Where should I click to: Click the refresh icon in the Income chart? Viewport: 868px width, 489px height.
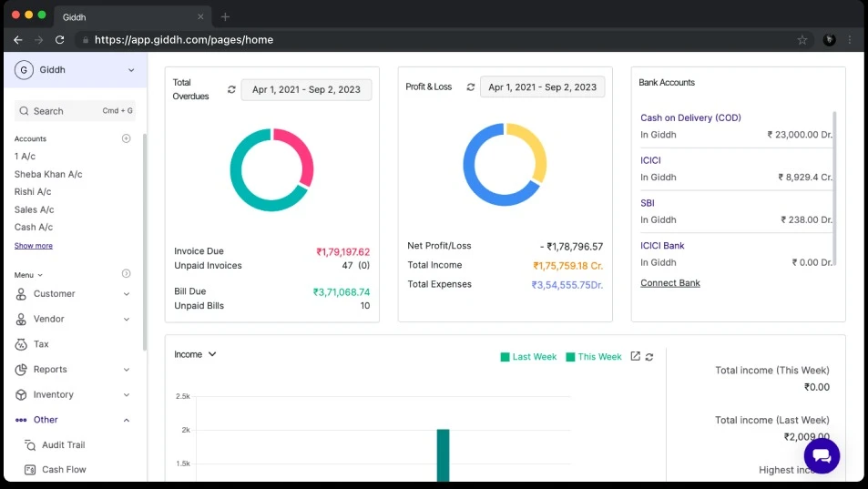point(649,357)
